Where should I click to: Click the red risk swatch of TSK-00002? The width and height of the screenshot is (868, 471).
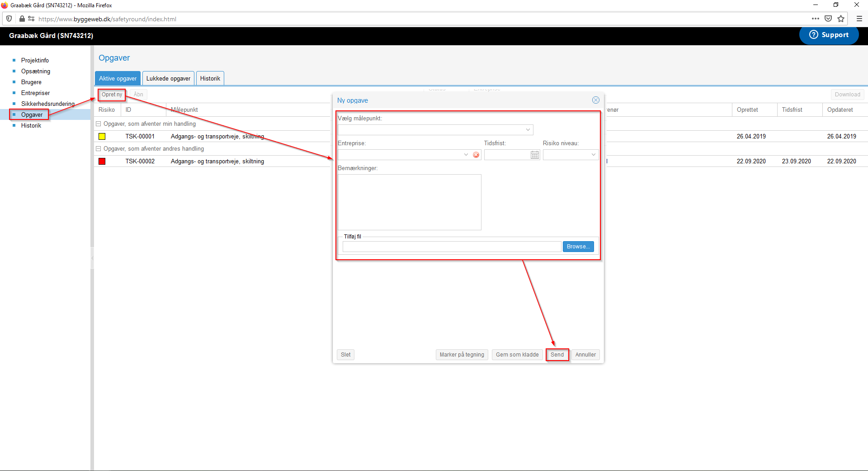pyautogui.click(x=102, y=161)
